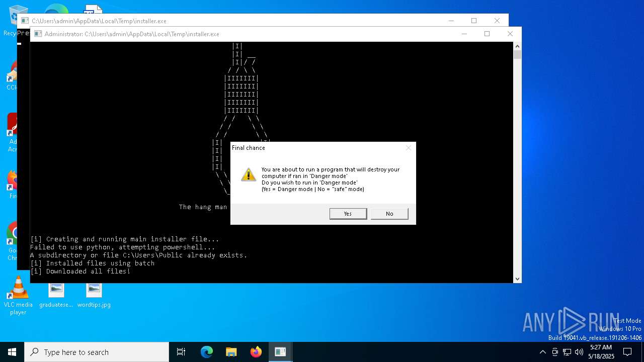Image resolution: width=644 pixels, height=362 pixels.
Task: Open the volume tray icon
Action: point(579,352)
